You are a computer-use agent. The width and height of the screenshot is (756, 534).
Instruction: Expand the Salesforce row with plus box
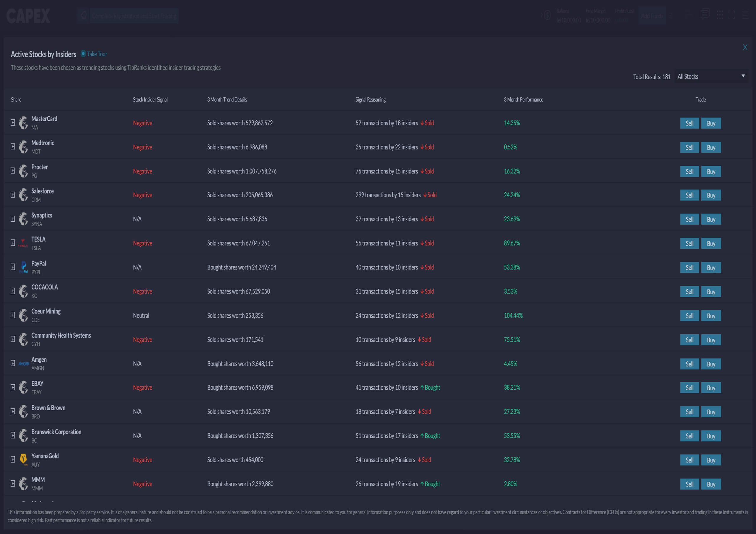pos(12,195)
